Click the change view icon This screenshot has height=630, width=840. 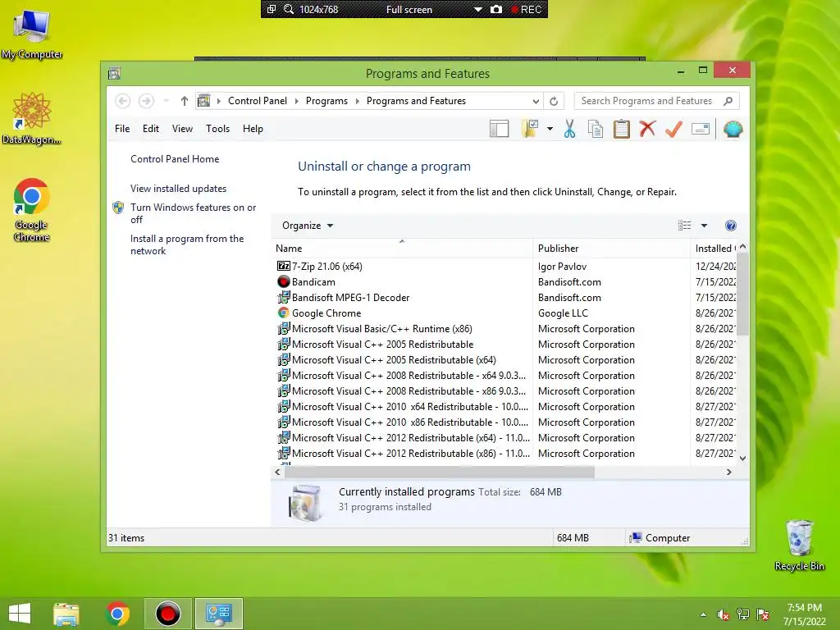click(684, 226)
